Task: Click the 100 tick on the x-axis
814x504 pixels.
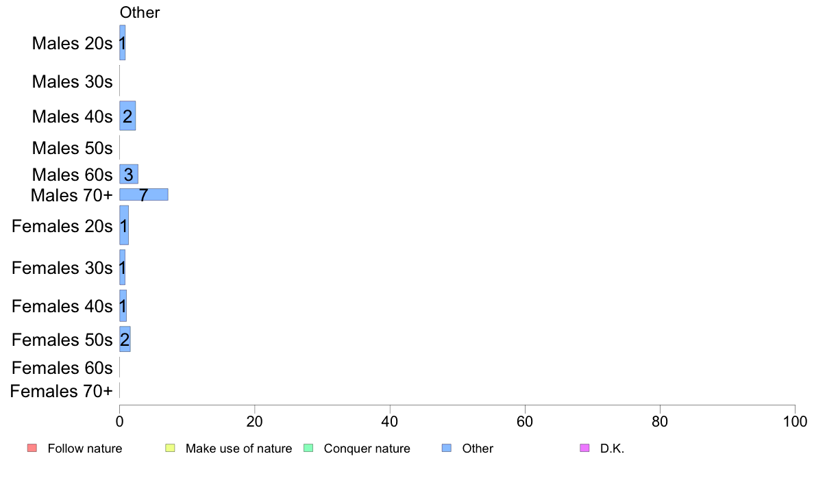Action: [795, 421]
